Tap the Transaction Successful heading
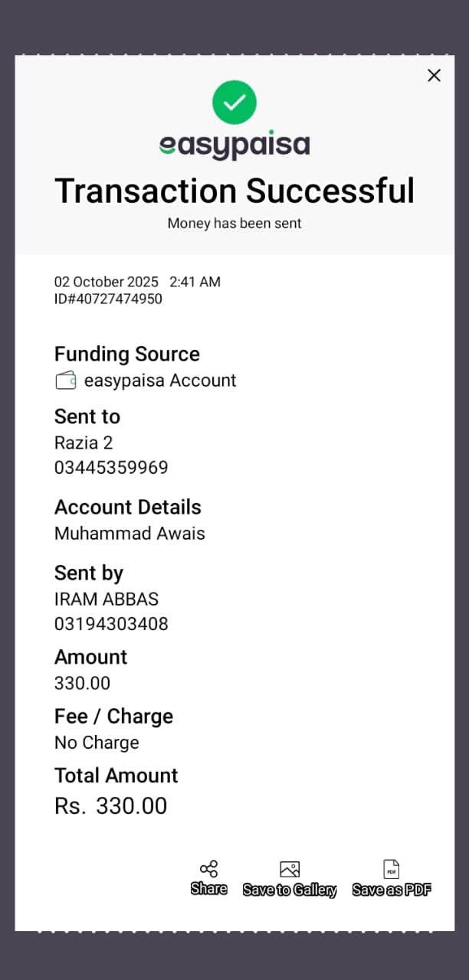The image size is (469, 980). coord(235,191)
